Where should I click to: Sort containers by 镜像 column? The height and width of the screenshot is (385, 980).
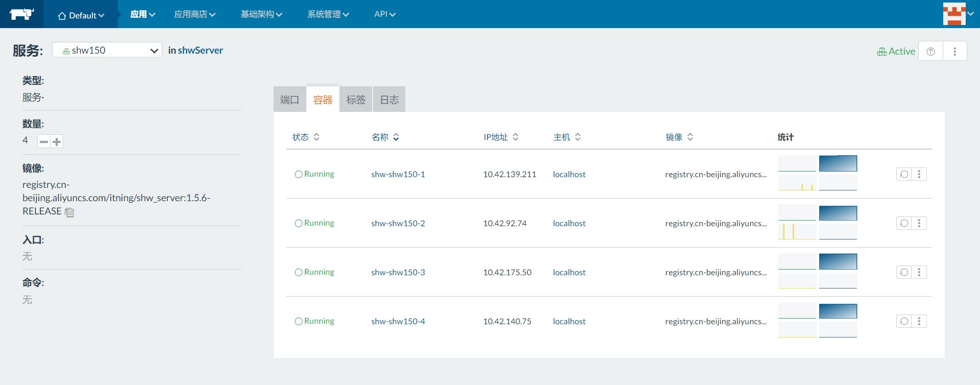click(679, 137)
